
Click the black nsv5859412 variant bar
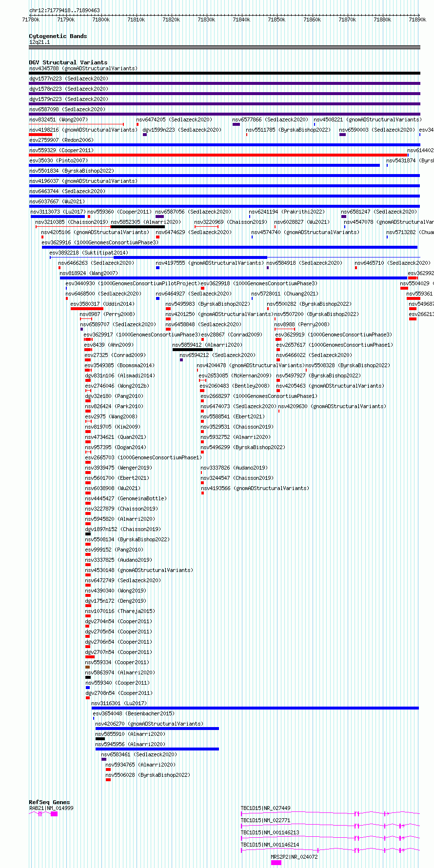pos(193,350)
